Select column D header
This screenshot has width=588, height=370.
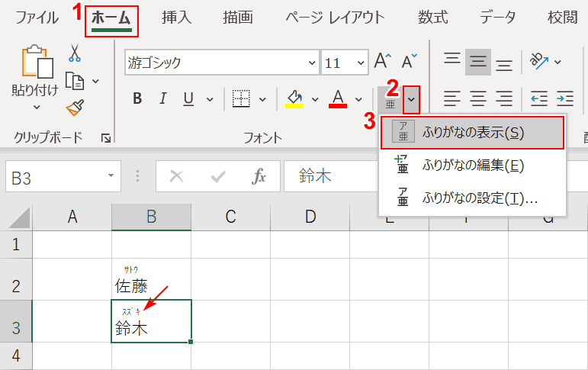click(x=310, y=217)
